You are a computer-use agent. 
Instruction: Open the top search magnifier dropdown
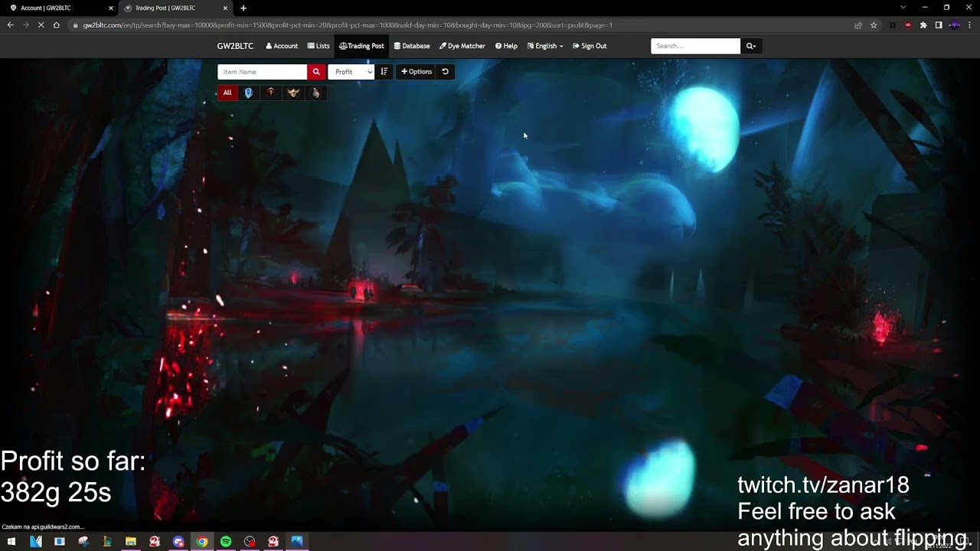click(x=751, y=46)
